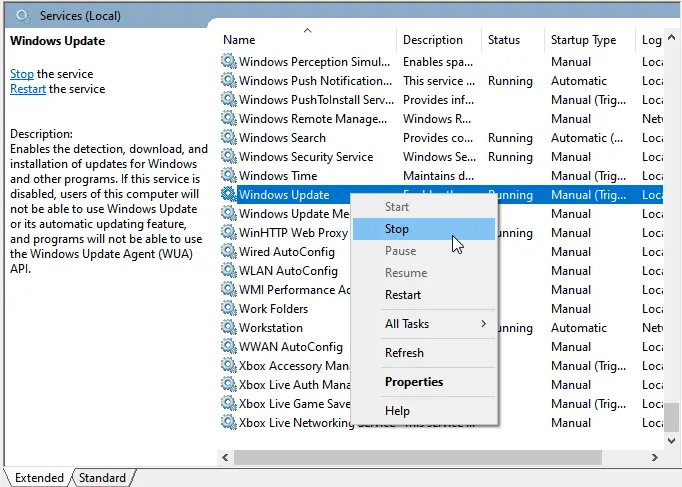Click the Workstation service gear icon

coord(229,328)
